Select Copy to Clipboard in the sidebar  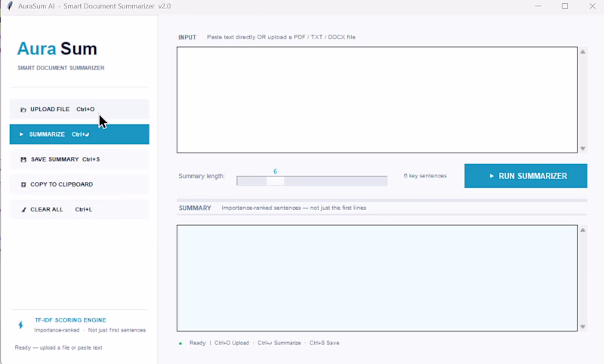(x=79, y=184)
